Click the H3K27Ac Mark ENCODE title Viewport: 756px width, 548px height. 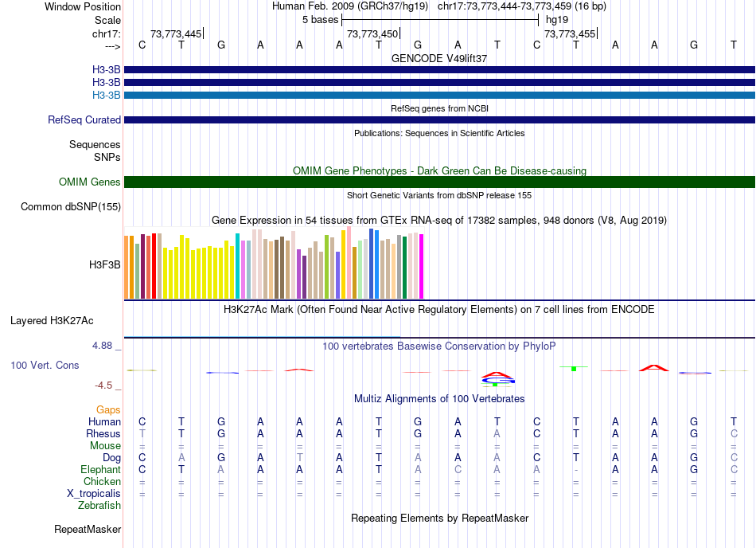click(439, 309)
